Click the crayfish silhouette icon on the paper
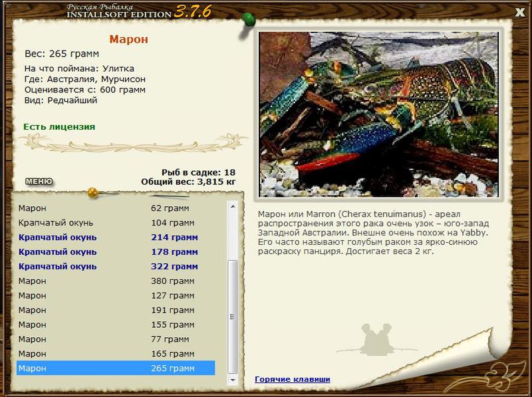The width and height of the screenshot is (532, 397). click(x=376, y=340)
